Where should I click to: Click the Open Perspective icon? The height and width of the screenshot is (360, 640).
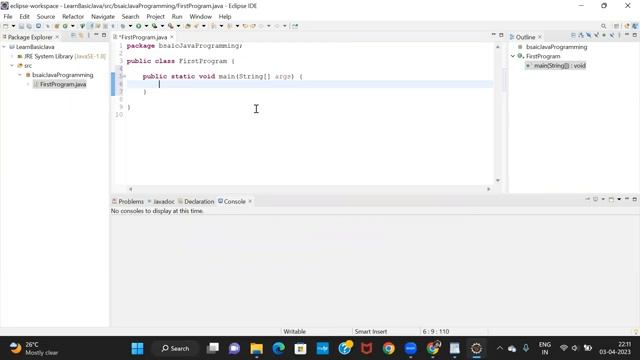tap(616, 26)
